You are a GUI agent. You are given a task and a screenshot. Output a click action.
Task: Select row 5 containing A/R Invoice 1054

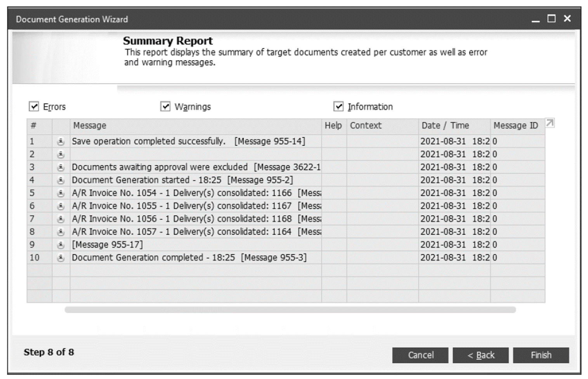[194, 193]
